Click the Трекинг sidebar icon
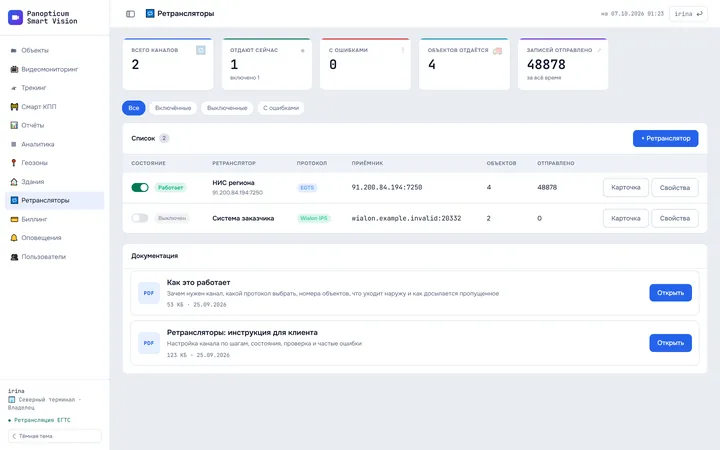Viewport: 720px width, 450px height. pos(14,88)
